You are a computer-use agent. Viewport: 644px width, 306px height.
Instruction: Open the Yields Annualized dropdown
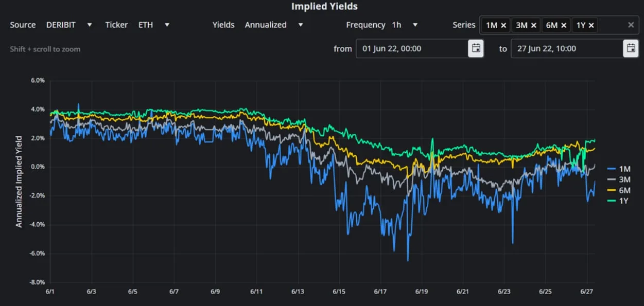[x=274, y=25]
